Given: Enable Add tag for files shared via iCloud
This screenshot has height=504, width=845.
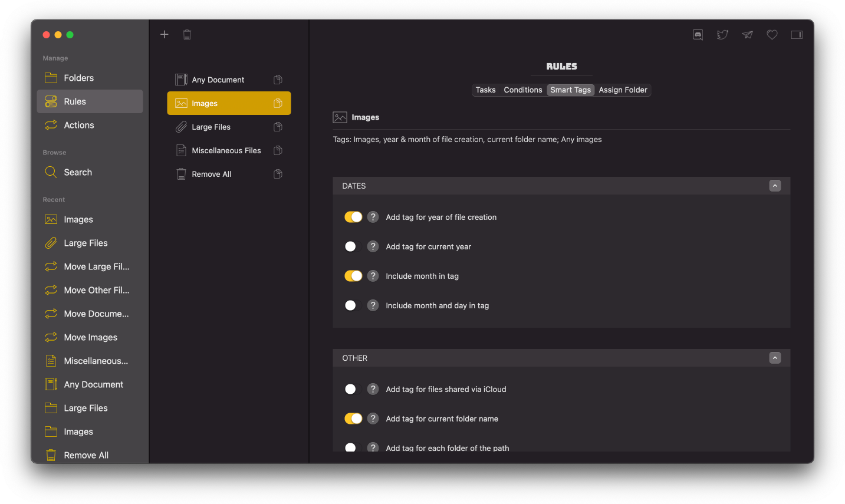Looking at the screenshot, I should pyautogui.click(x=351, y=389).
